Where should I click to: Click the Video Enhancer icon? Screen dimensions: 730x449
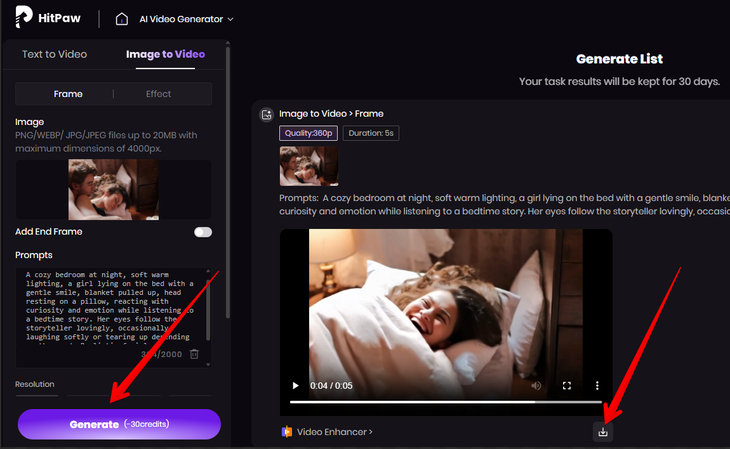tap(287, 432)
